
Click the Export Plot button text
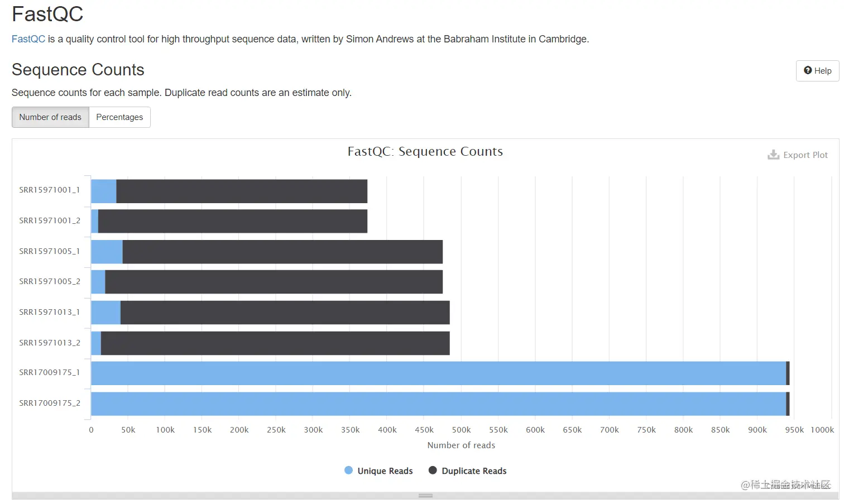(x=805, y=155)
